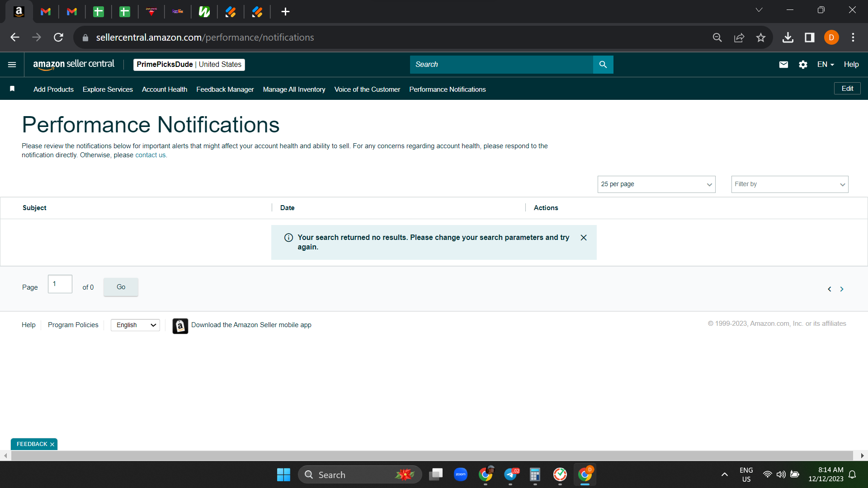Open the 25 per page dropdown
This screenshot has height=488, width=868.
click(656, 184)
